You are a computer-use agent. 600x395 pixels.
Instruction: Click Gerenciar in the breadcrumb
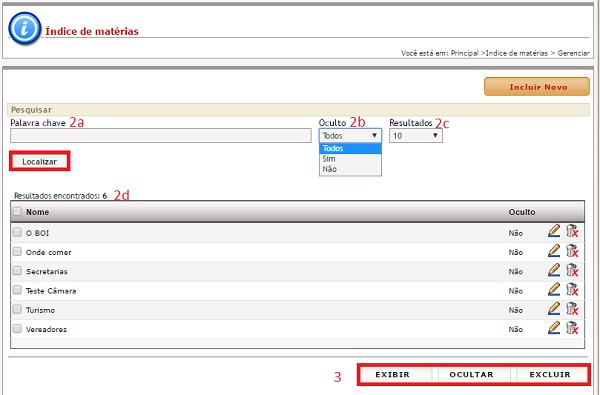coord(573,53)
